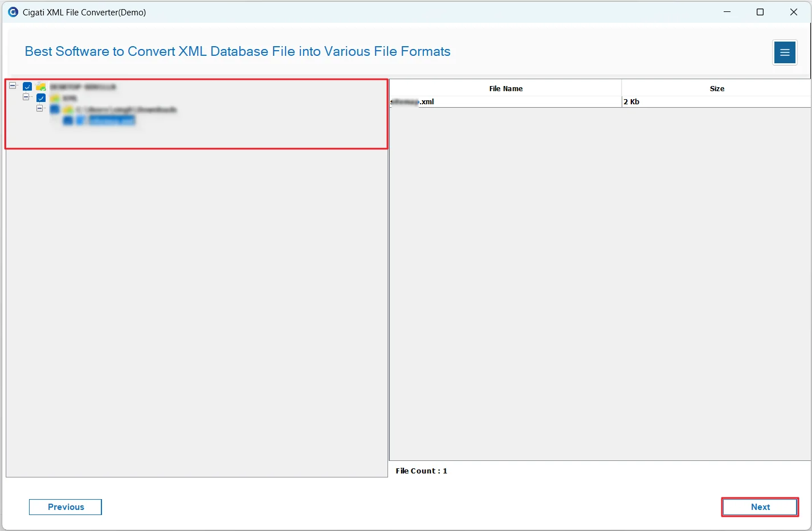
Task: Click the File Count : 1 label
Action: click(x=422, y=471)
